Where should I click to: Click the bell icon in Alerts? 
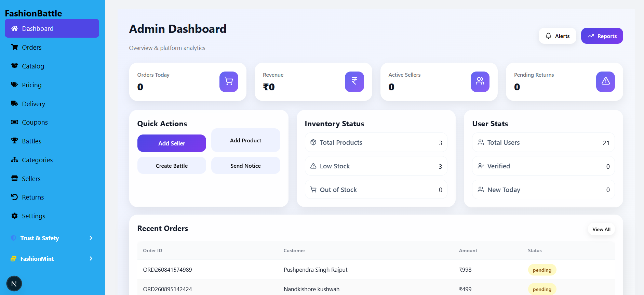coord(548,36)
